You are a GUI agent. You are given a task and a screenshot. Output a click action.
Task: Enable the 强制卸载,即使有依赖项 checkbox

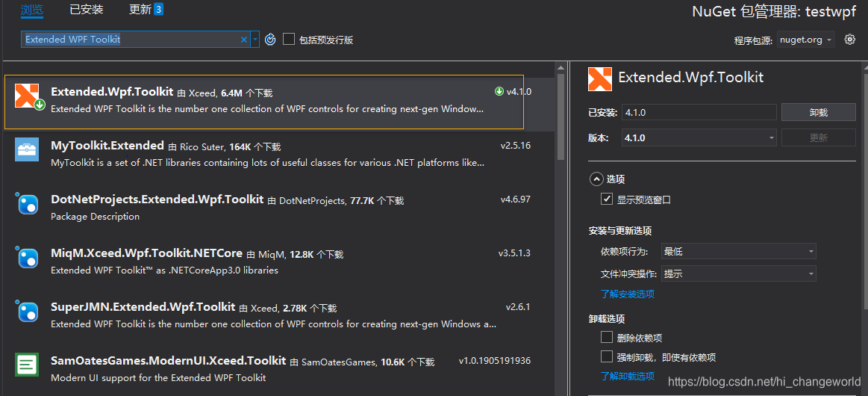[607, 356]
